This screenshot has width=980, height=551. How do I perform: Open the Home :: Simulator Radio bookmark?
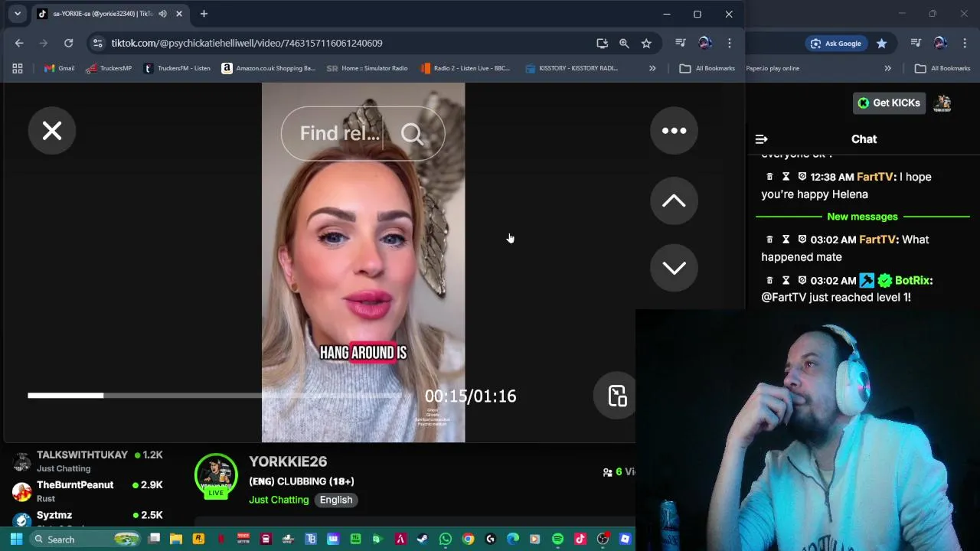[x=367, y=68]
